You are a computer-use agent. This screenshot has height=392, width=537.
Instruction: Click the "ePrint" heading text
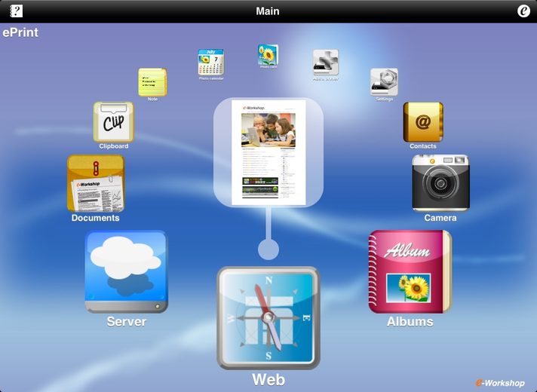(20, 32)
